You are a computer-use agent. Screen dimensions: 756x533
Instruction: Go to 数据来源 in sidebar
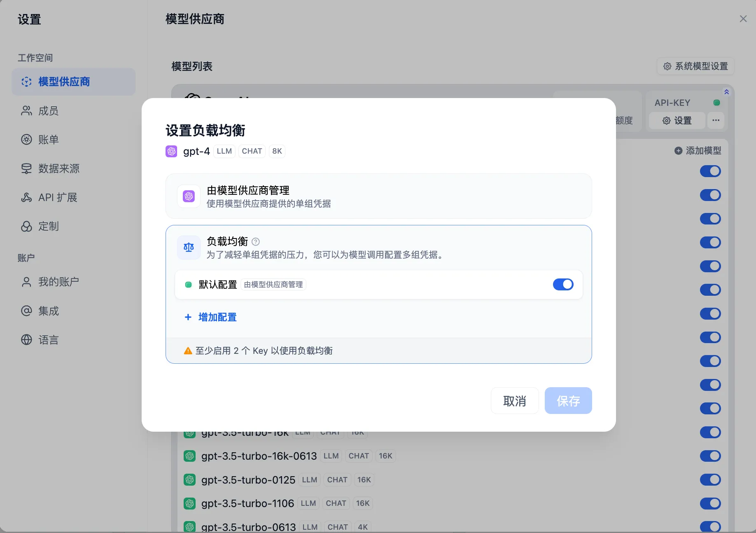pyautogui.click(x=58, y=168)
